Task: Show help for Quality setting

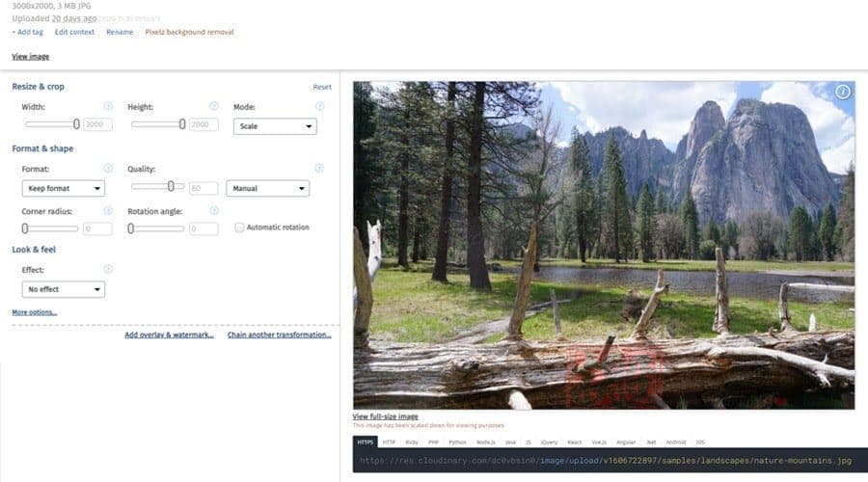Action: click(319, 169)
